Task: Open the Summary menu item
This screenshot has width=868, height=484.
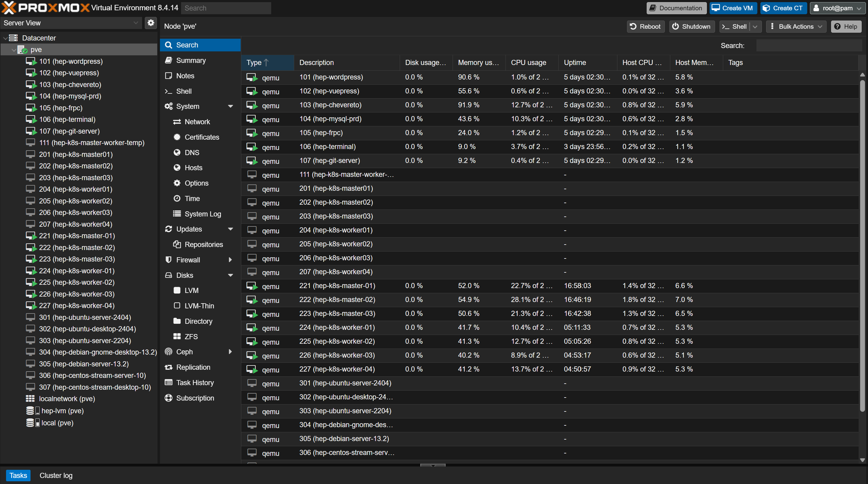Action: pyautogui.click(x=191, y=60)
